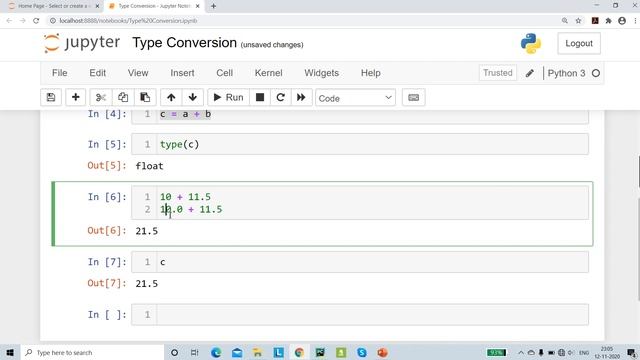
Task: Open Mail app from taskbar
Action: pos(237,353)
